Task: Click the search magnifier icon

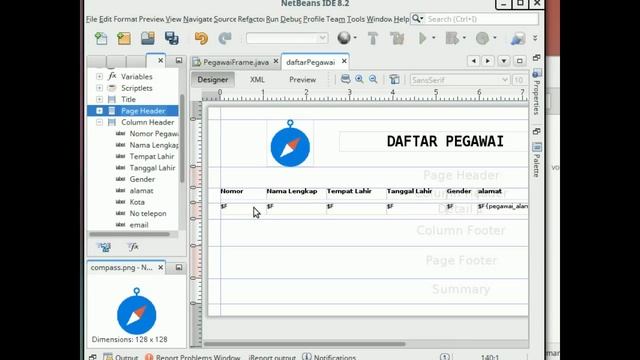Action: [416, 19]
